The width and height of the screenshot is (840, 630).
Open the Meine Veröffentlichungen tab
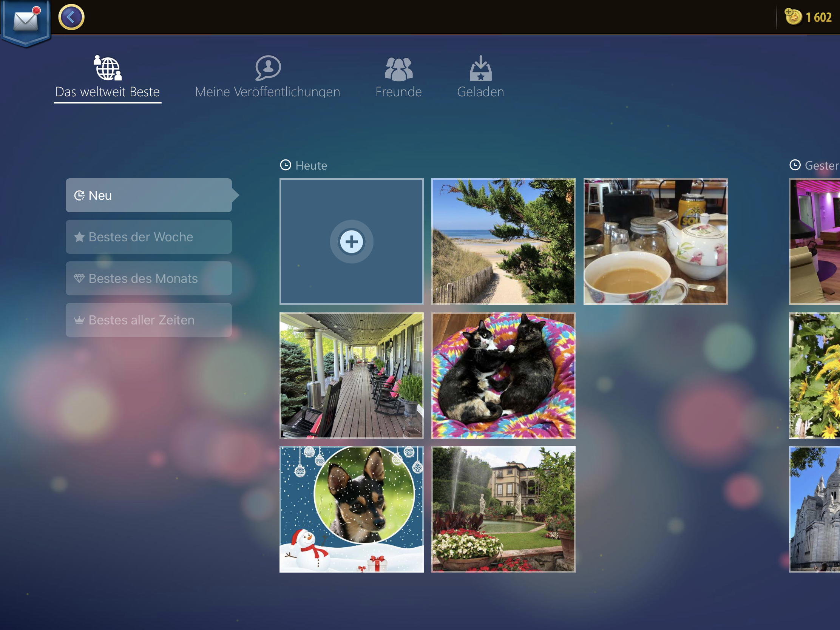tap(267, 77)
